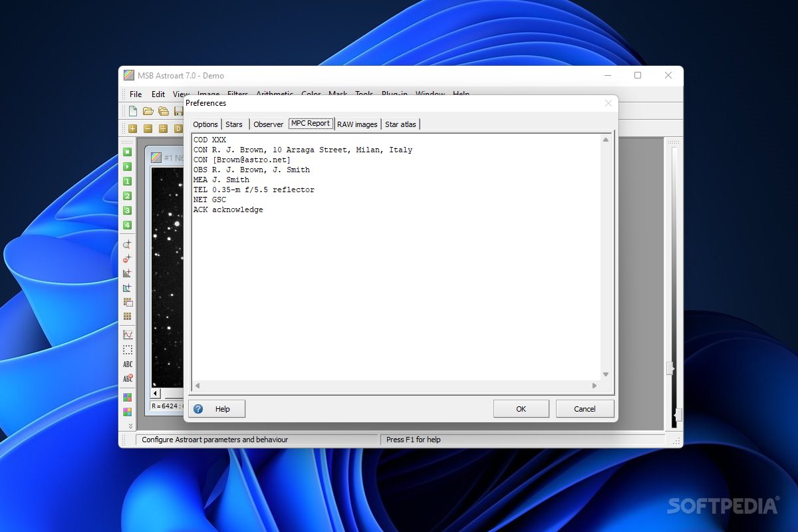Click the image window icon beside #1 title

pos(156,158)
